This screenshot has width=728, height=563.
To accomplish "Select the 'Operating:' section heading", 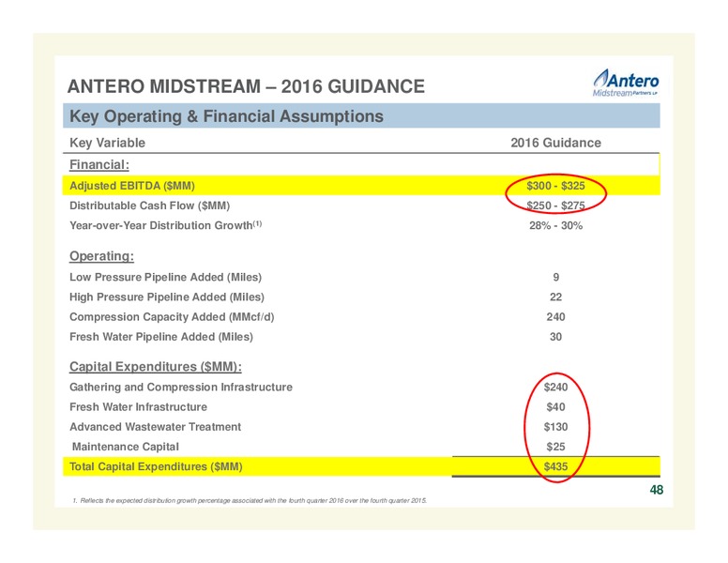I will [101, 256].
